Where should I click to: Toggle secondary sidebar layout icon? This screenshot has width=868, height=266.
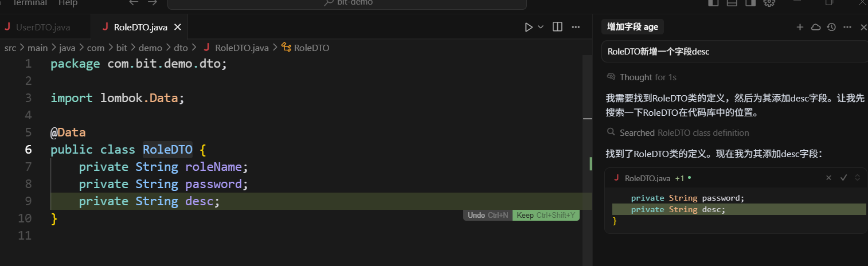coord(750,3)
